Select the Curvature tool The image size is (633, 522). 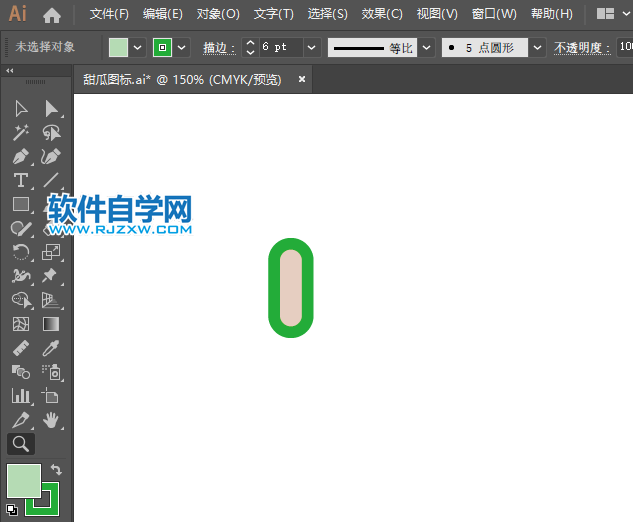(x=51, y=157)
